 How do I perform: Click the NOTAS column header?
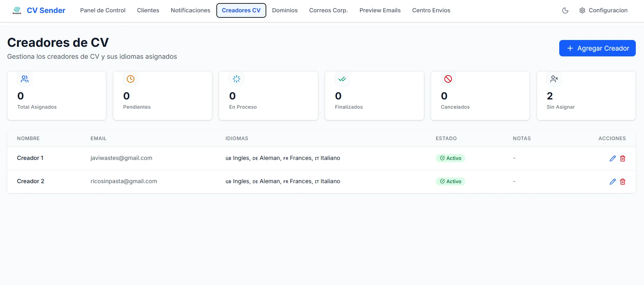tap(522, 138)
